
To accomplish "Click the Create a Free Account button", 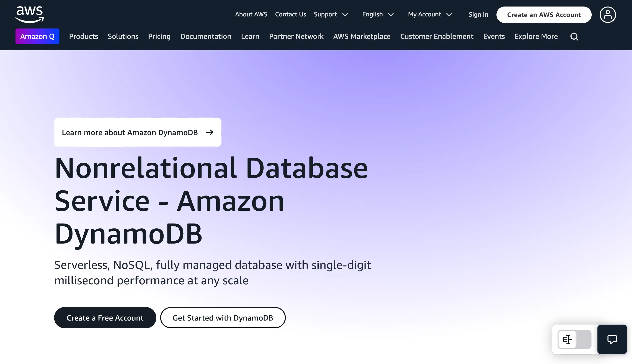I will (x=105, y=317).
